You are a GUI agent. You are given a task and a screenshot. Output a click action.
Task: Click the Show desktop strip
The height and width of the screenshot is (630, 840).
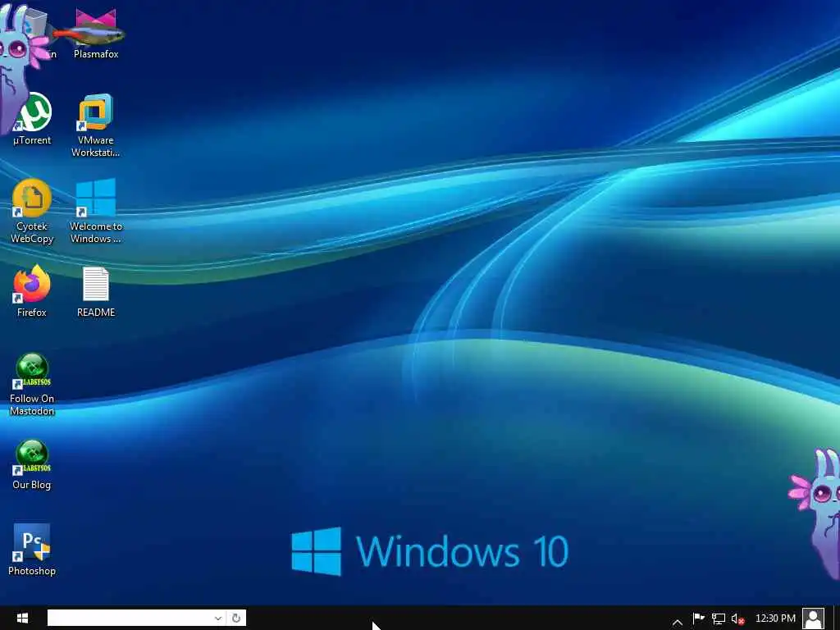836,619
